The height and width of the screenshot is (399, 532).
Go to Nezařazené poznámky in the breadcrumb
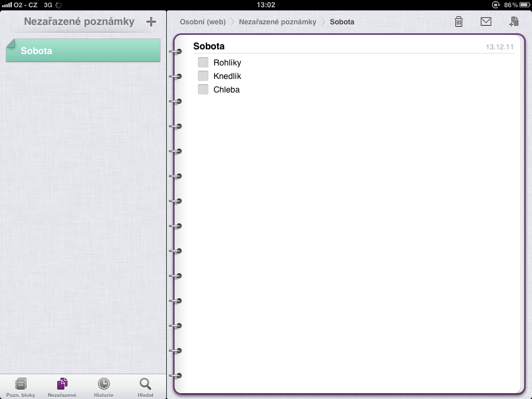point(277,22)
